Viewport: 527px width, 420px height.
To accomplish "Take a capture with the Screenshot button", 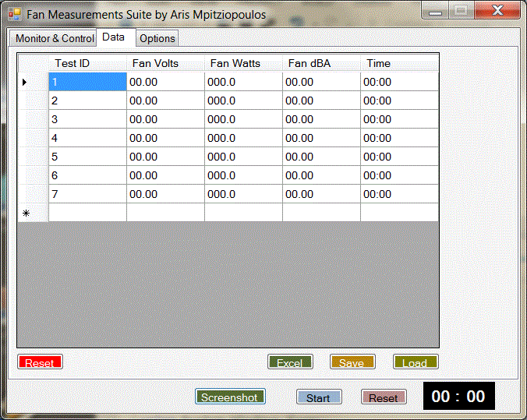I will point(230,397).
